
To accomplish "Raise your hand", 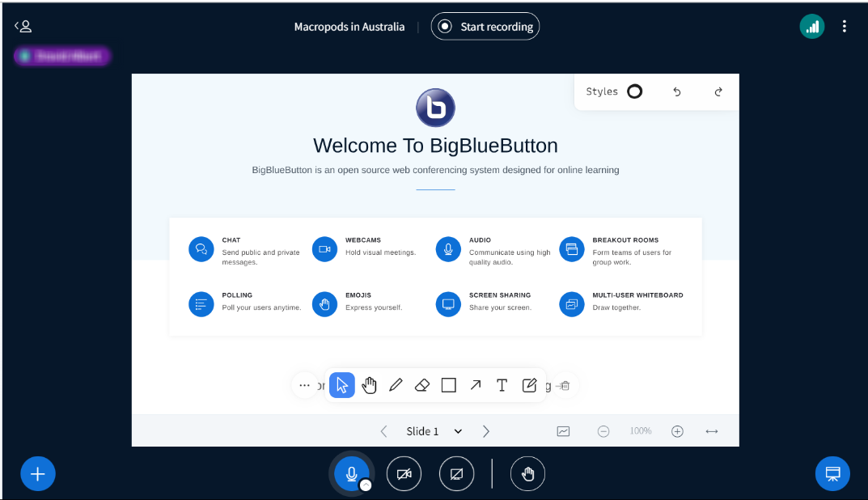I will point(527,474).
